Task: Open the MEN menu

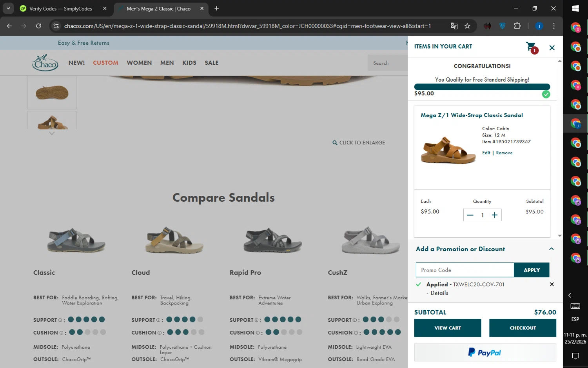Action: coord(167,63)
